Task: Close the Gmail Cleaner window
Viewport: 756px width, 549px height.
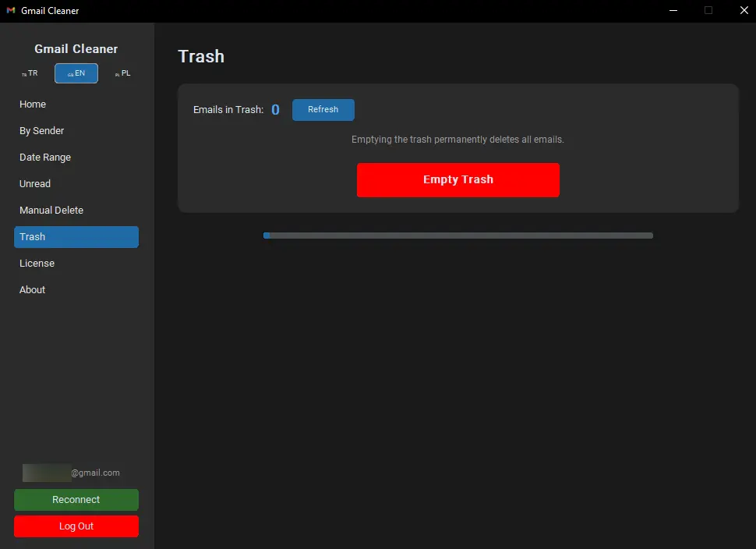Action: point(744,11)
